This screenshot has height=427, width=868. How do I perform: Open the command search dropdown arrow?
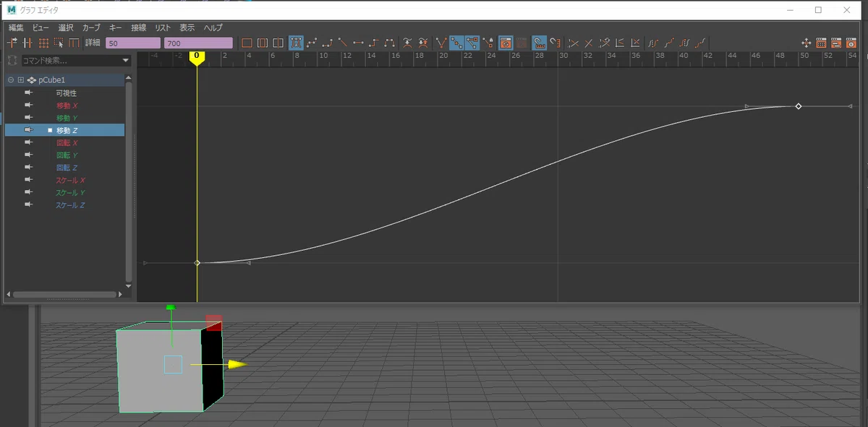point(126,60)
